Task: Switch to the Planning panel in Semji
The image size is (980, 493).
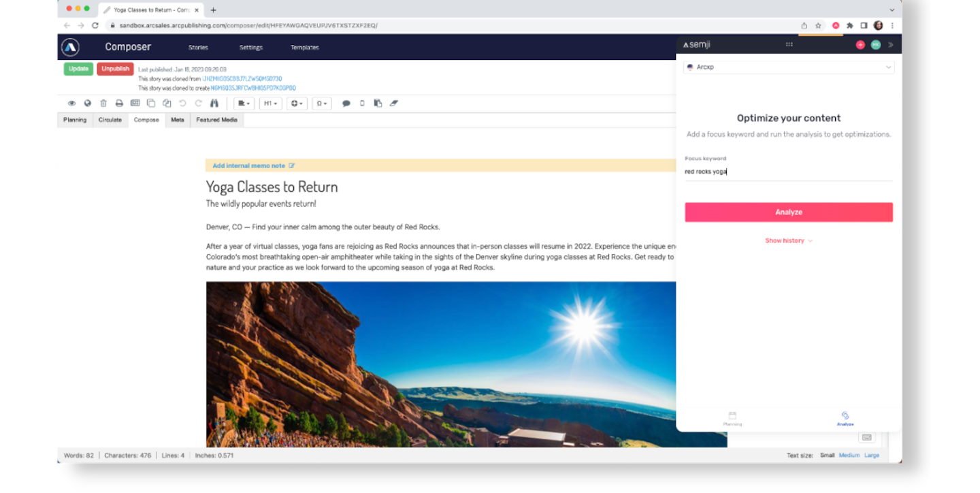Action: tap(732, 418)
